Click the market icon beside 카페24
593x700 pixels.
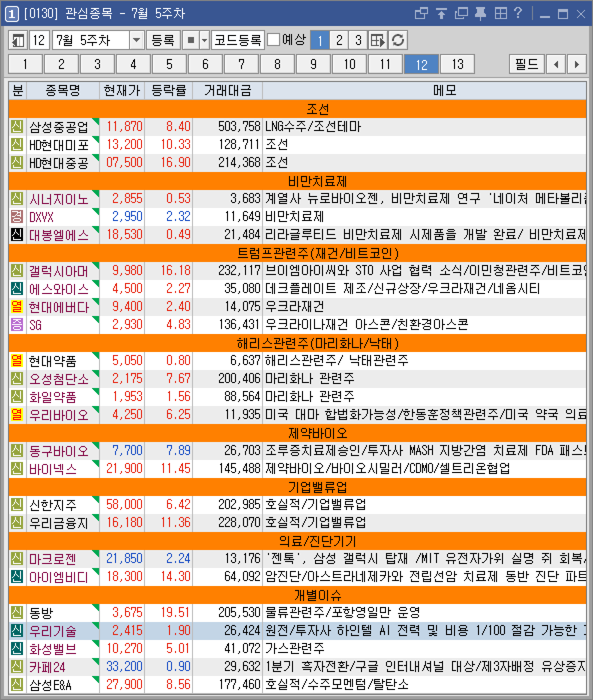click(17, 667)
